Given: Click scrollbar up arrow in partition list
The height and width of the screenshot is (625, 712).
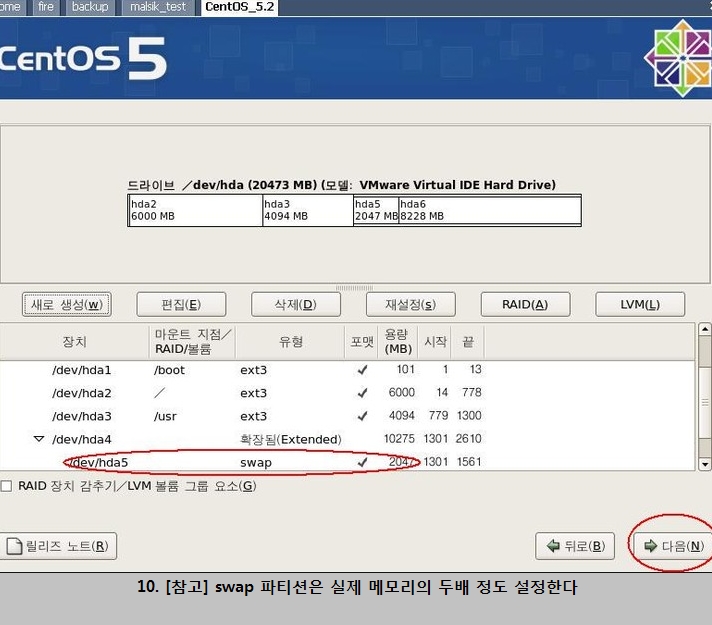Looking at the screenshot, I should pyautogui.click(x=704, y=330).
